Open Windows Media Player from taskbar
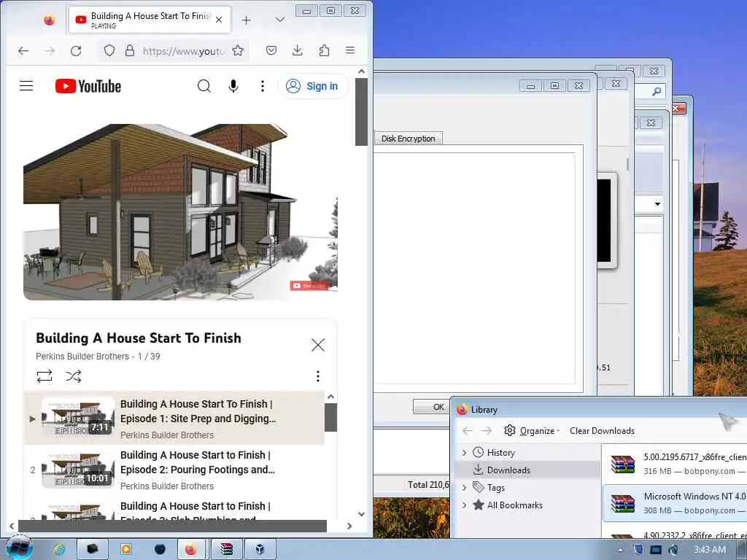 tap(126, 549)
